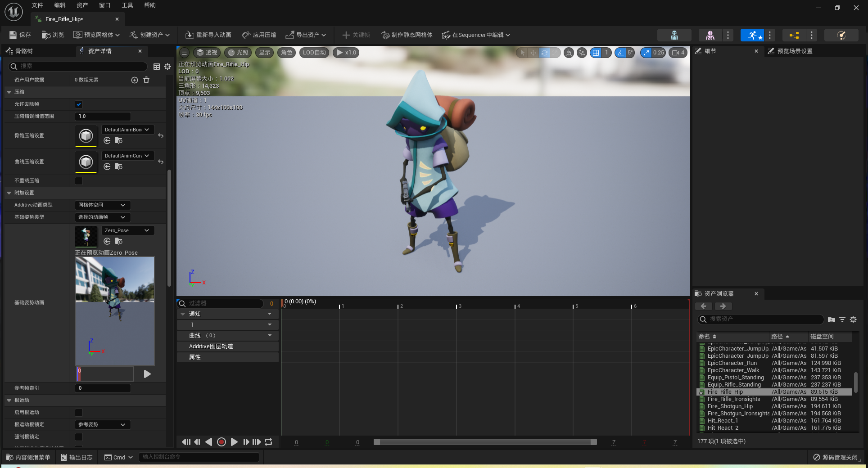This screenshot has height=468, width=868.
Task: Toggle surface snapping icon in viewport
Action: point(582,53)
